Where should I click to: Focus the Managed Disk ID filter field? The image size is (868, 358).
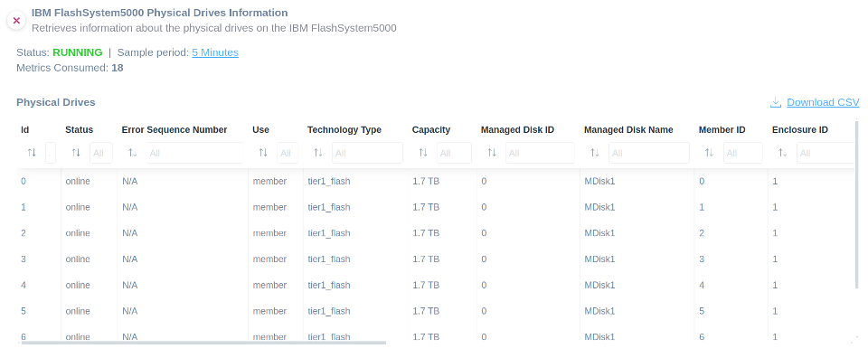pos(540,153)
